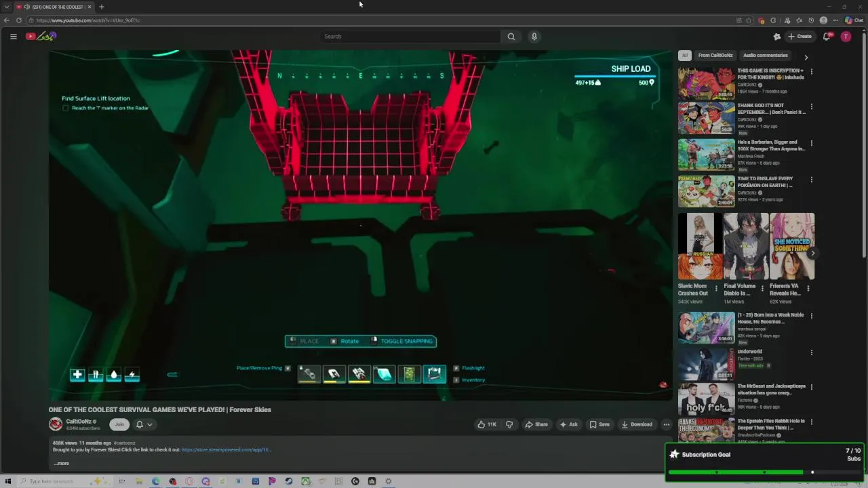This screenshot has width=868, height=488.
Task: Start voice search with microphone icon
Action: coord(534,37)
